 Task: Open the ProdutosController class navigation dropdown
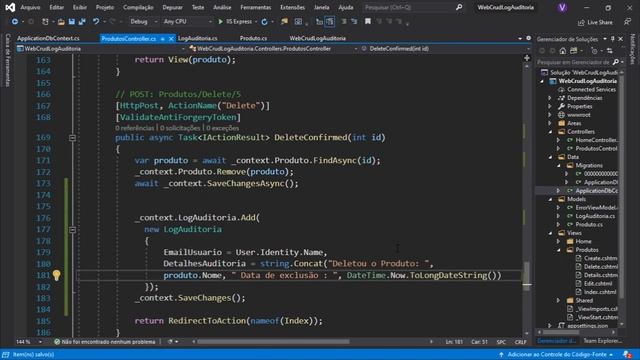(x=273, y=49)
